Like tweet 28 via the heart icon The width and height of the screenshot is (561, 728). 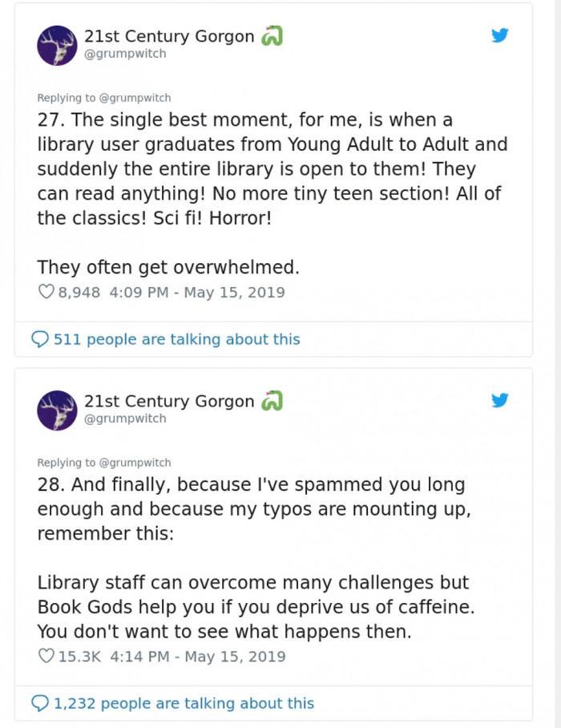point(46,656)
